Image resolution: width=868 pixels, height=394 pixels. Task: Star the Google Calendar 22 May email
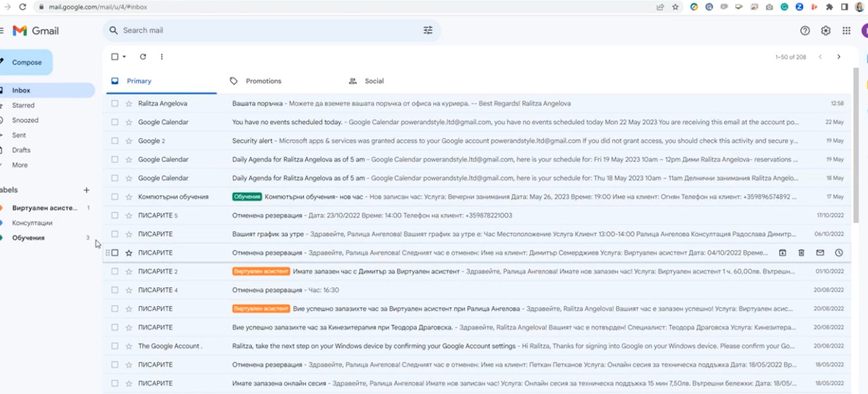click(x=129, y=122)
